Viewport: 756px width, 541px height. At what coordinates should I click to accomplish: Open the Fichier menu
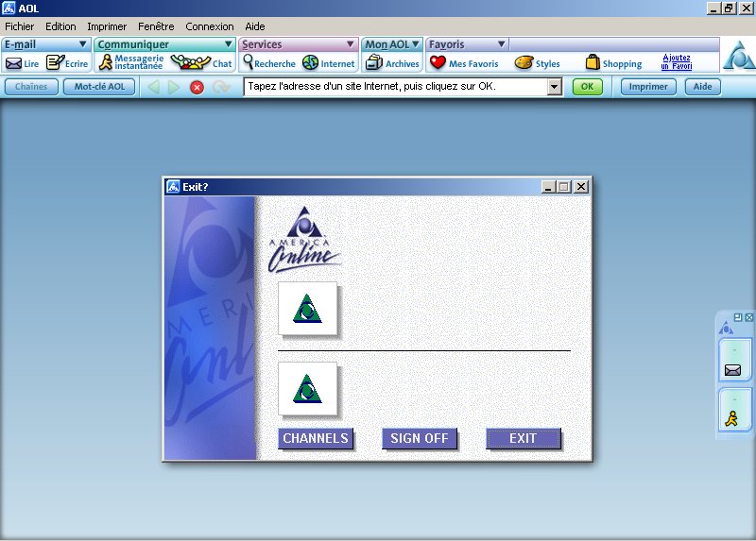19,26
